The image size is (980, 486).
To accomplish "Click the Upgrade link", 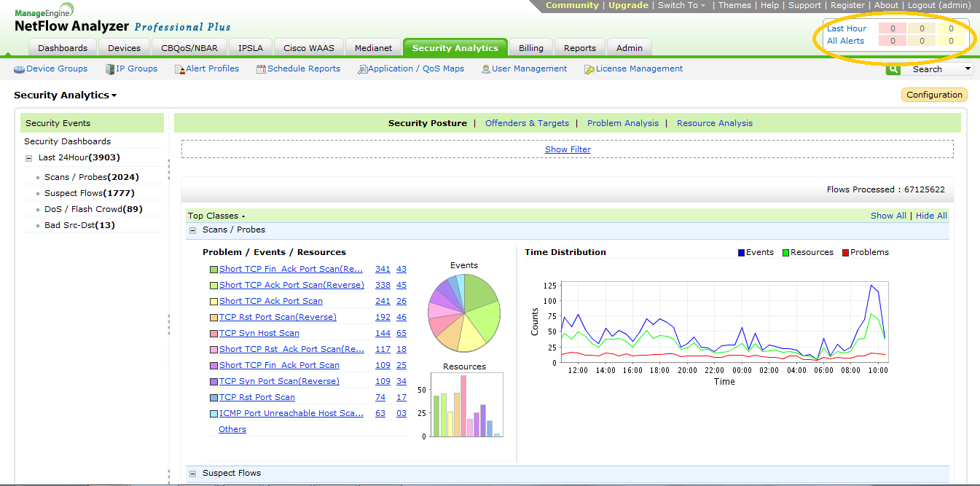I will pyautogui.click(x=628, y=5).
